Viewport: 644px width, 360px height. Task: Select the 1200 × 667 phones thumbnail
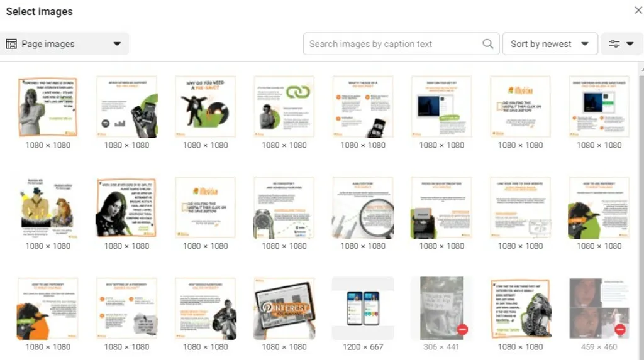pos(363,308)
